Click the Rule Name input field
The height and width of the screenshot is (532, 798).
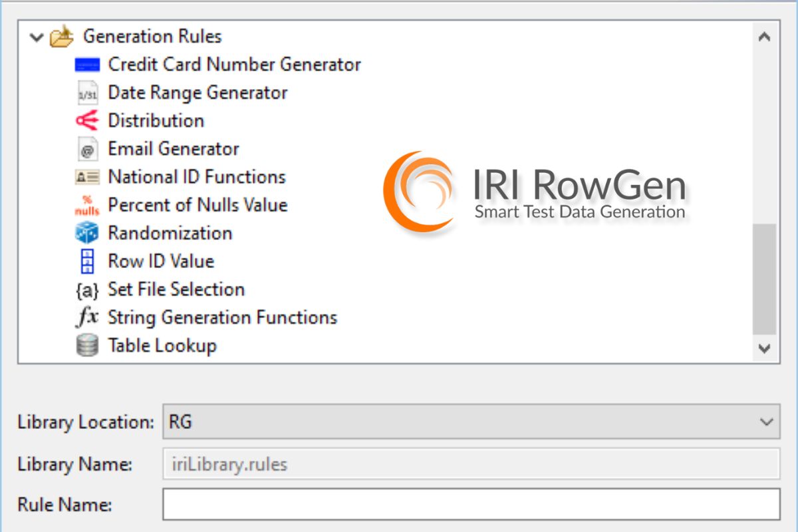click(x=471, y=505)
